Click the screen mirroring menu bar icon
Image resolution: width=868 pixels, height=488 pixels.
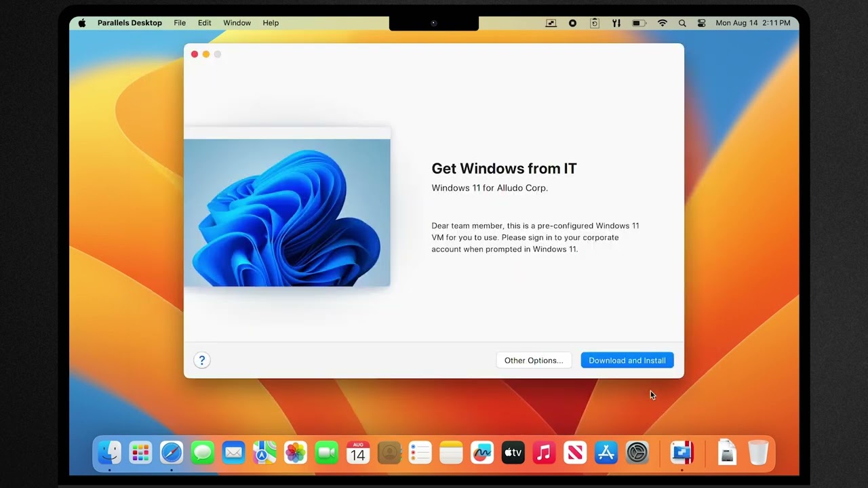tap(551, 23)
